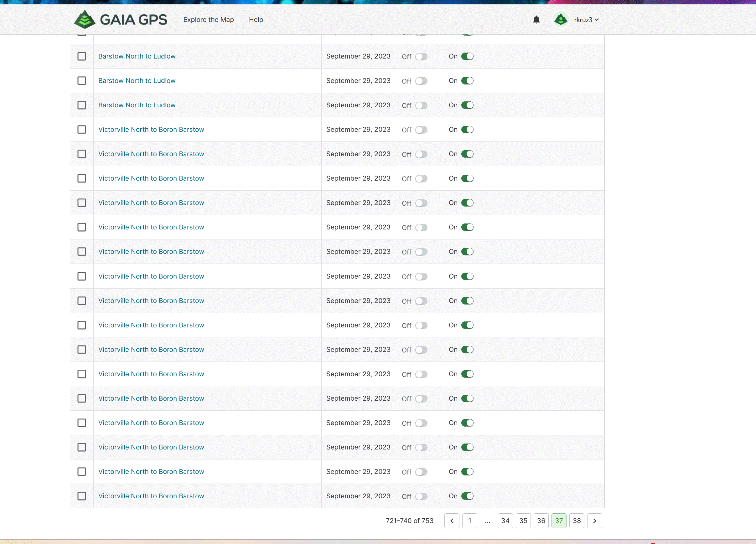This screenshot has height=544, width=756.
Task: Turn off the On toggle in first Barstow row
Action: point(467,56)
